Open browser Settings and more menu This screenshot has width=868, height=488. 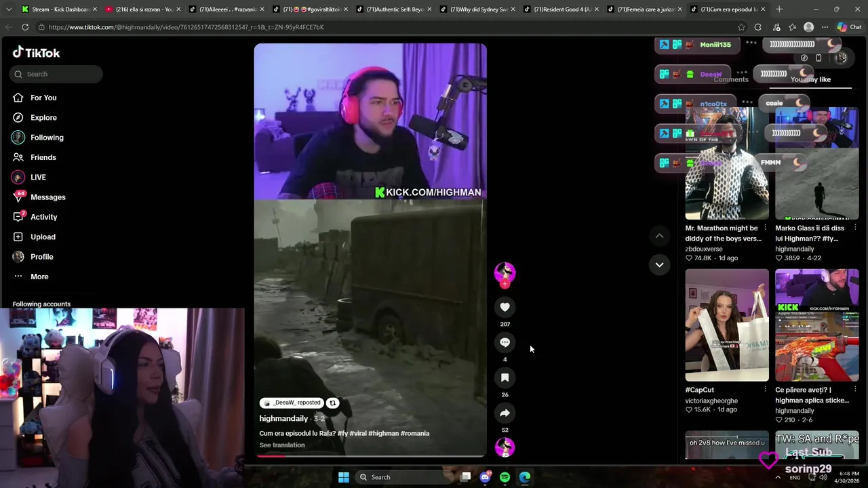click(x=825, y=27)
